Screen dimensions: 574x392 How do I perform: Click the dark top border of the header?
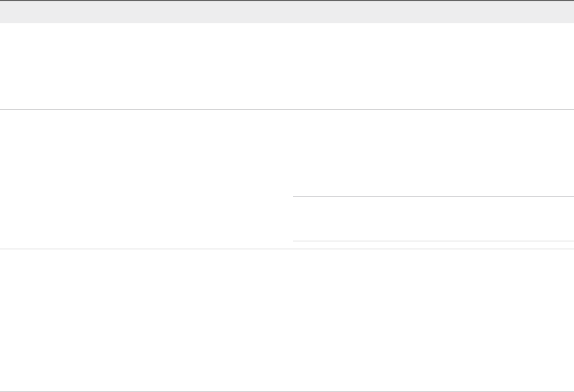coord(287,1)
